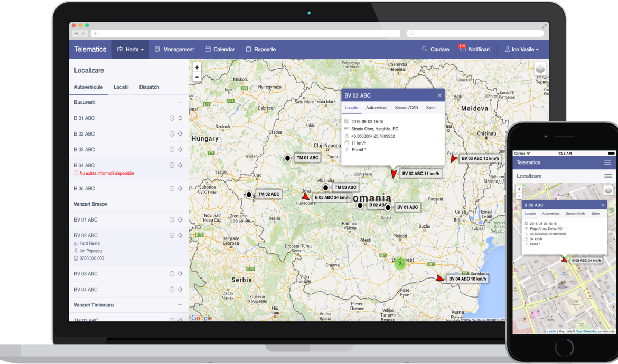Screen dimensions: 618x364
Task: Close the BV 02 ABC popup
Action: pyautogui.click(x=439, y=95)
